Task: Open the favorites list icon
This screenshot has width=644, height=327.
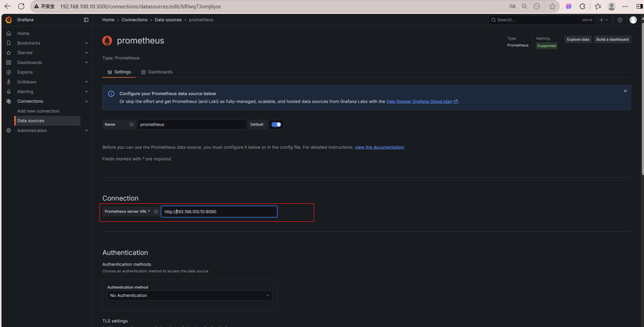Action: pos(598,6)
